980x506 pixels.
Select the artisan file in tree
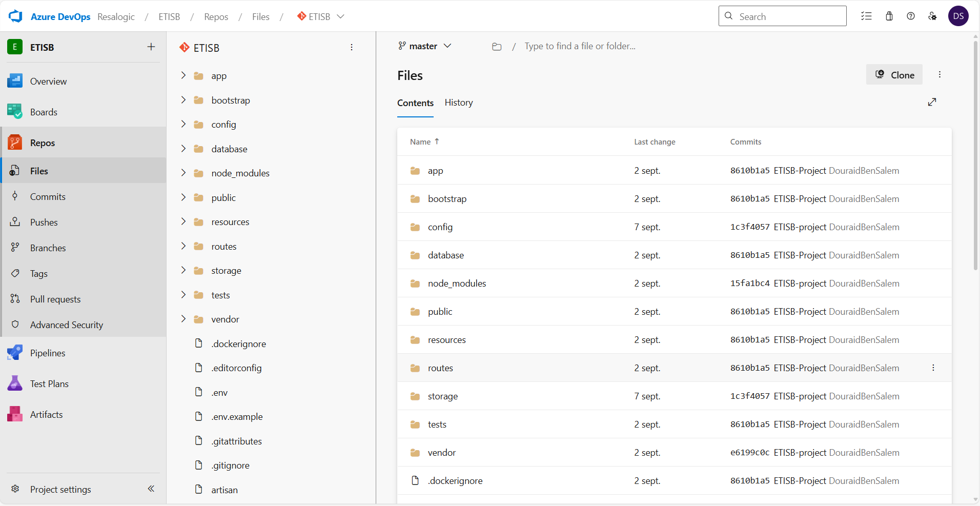tap(224, 490)
